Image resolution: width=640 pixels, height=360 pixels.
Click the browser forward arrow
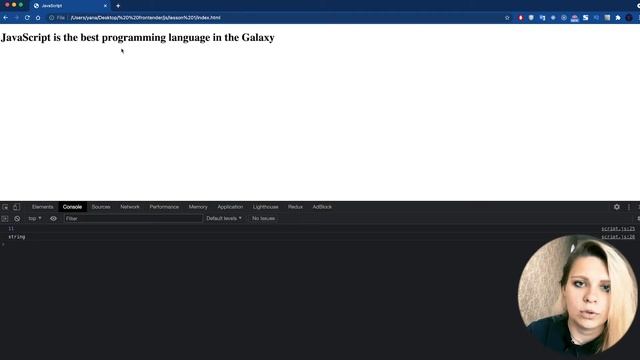click(x=16, y=18)
